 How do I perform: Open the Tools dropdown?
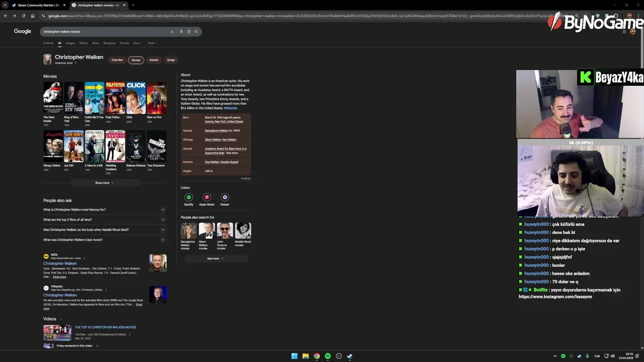[x=152, y=43]
